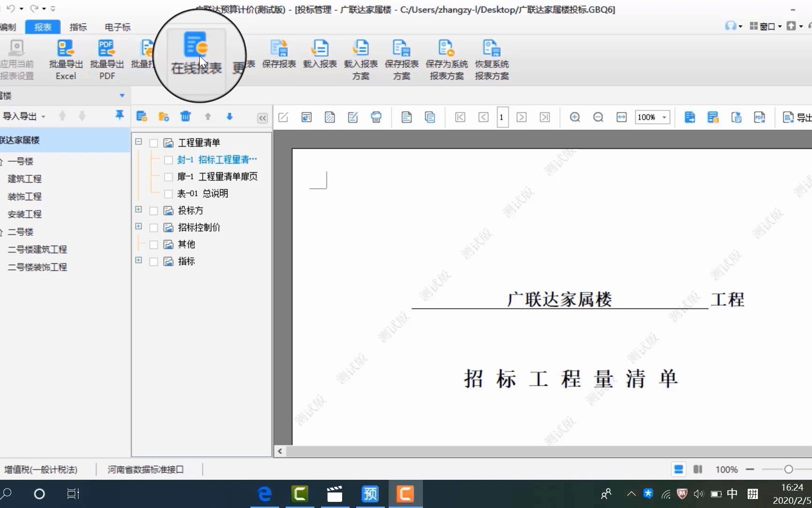Image resolution: width=812 pixels, height=508 pixels.
Task: Select 二号楼装饰工程 in project tree
Action: click(x=37, y=267)
